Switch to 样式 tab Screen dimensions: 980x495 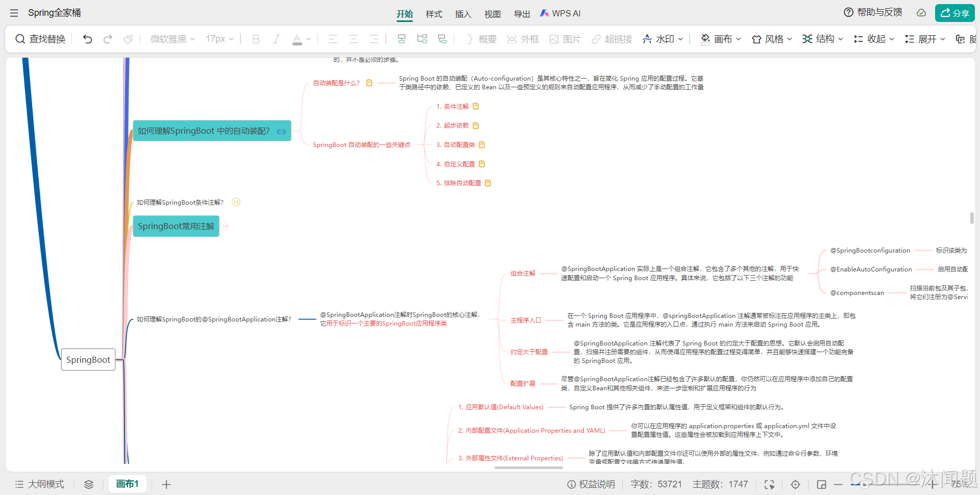(x=434, y=14)
